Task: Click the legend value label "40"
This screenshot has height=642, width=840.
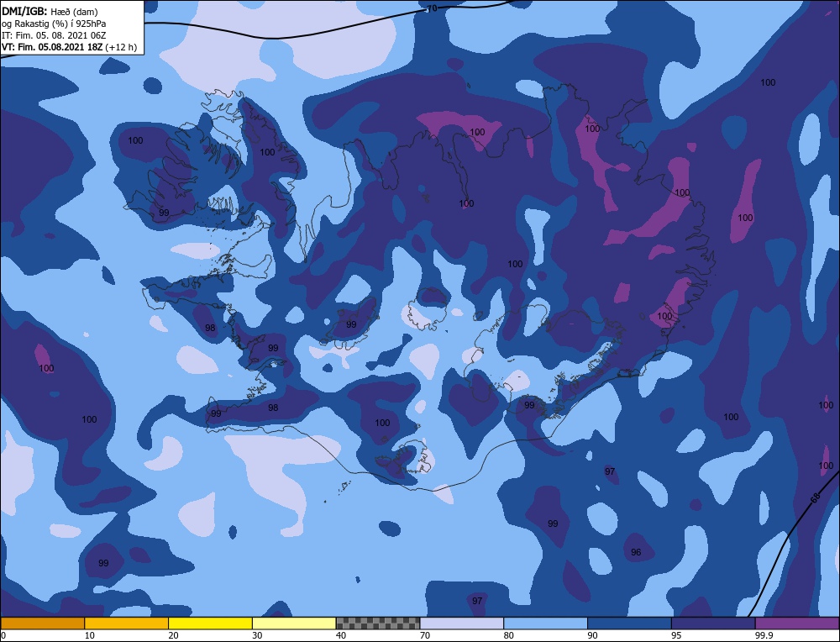Action: 341,635
